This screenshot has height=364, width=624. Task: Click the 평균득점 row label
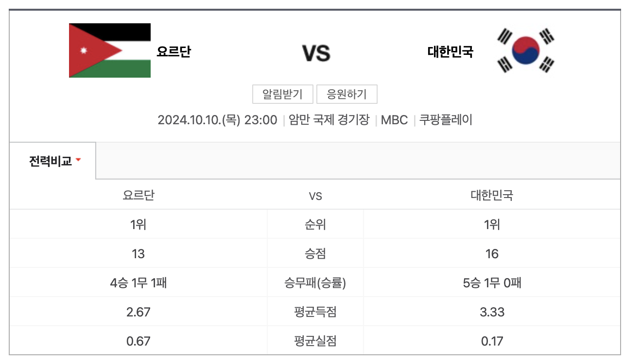315,312
